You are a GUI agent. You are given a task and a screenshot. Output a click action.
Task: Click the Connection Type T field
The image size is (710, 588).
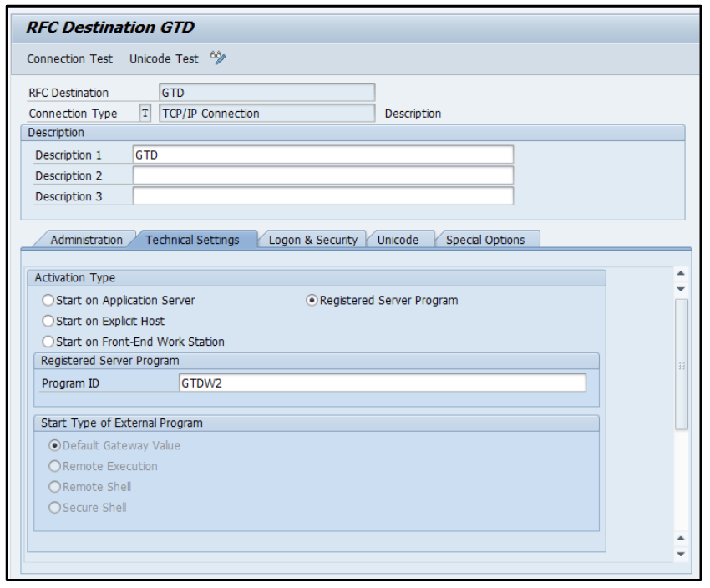pyautogui.click(x=145, y=114)
